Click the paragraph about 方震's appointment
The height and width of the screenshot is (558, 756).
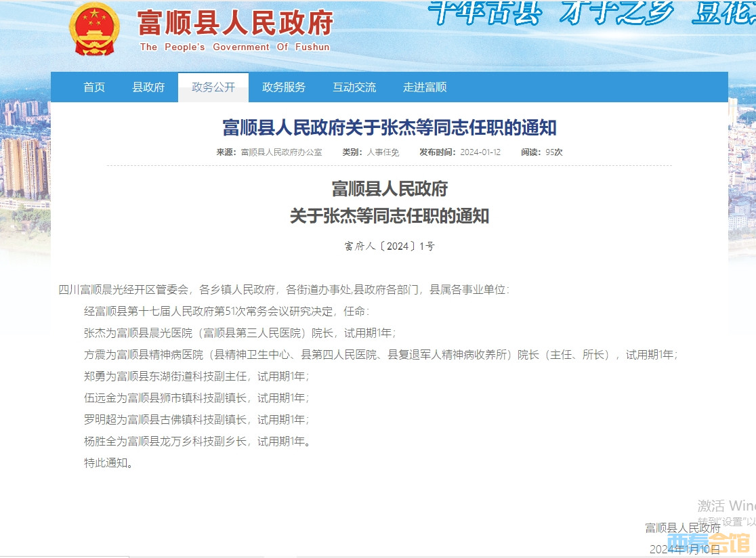pos(380,354)
